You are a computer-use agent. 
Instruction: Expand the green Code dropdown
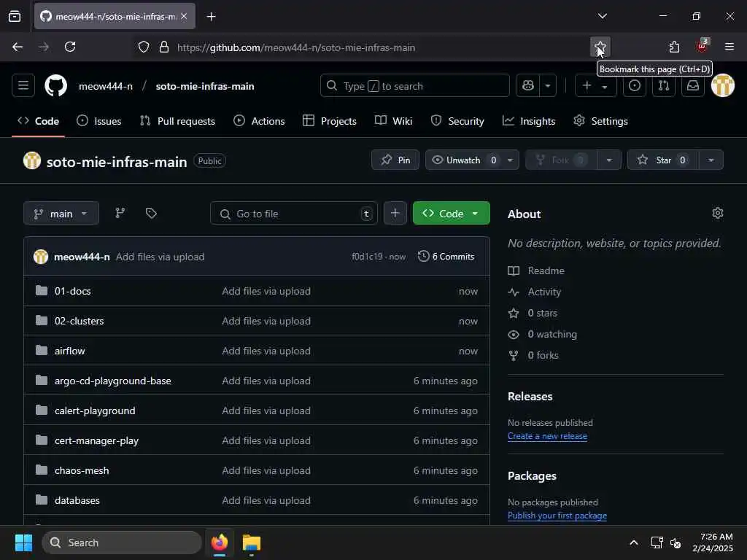pos(451,214)
